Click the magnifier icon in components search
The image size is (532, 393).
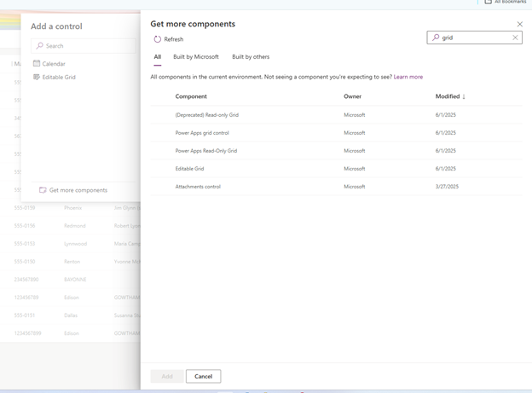(x=436, y=38)
